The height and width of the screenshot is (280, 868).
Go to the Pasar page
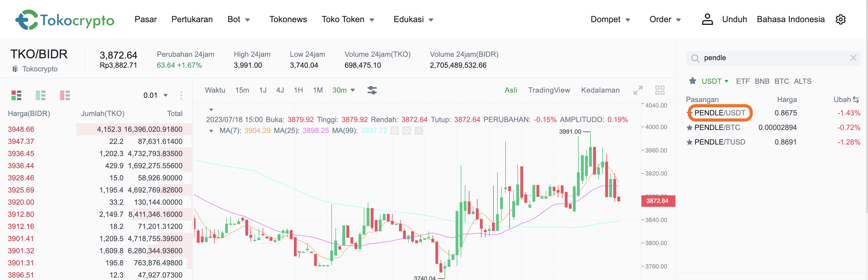(146, 19)
